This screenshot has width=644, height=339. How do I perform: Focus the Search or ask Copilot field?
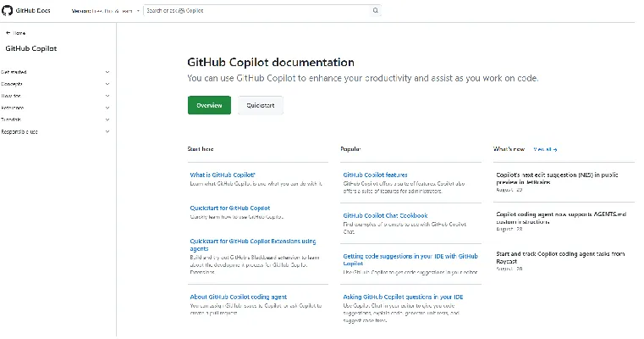pyautogui.click(x=262, y=11)
